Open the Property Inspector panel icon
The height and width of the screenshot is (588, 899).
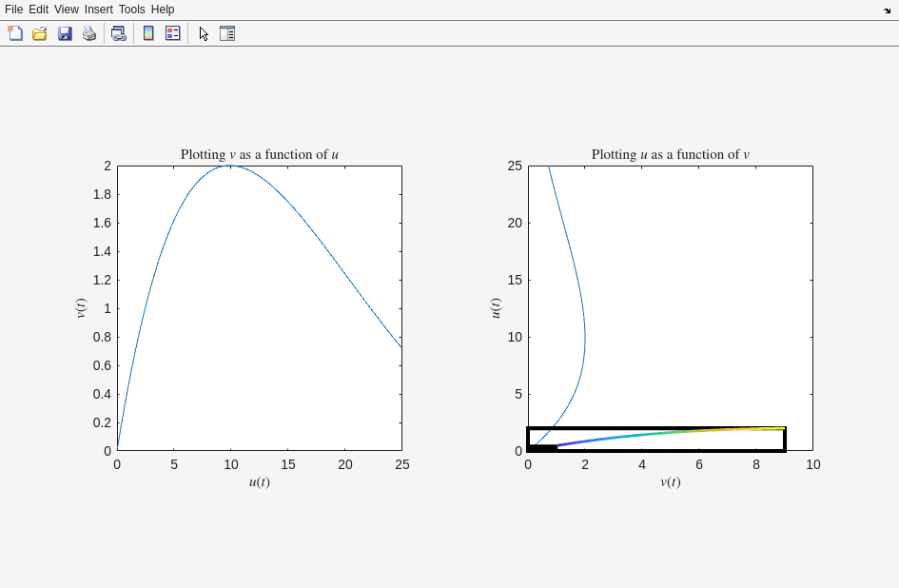coord(227,33)
